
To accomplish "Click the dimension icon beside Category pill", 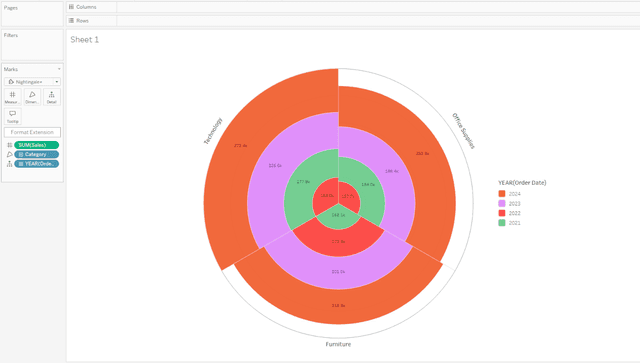I will pyautogui.click(x=9, y=154).
